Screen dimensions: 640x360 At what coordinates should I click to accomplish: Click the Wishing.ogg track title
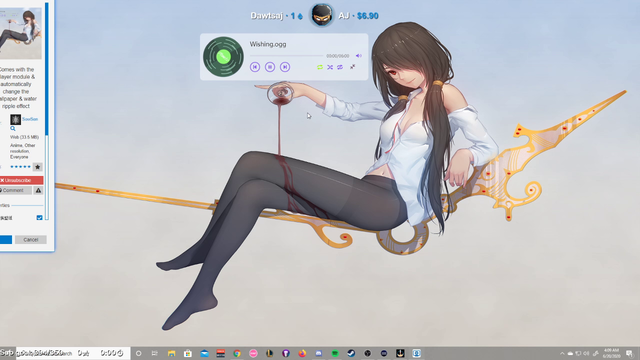click(x=268, y=44)
